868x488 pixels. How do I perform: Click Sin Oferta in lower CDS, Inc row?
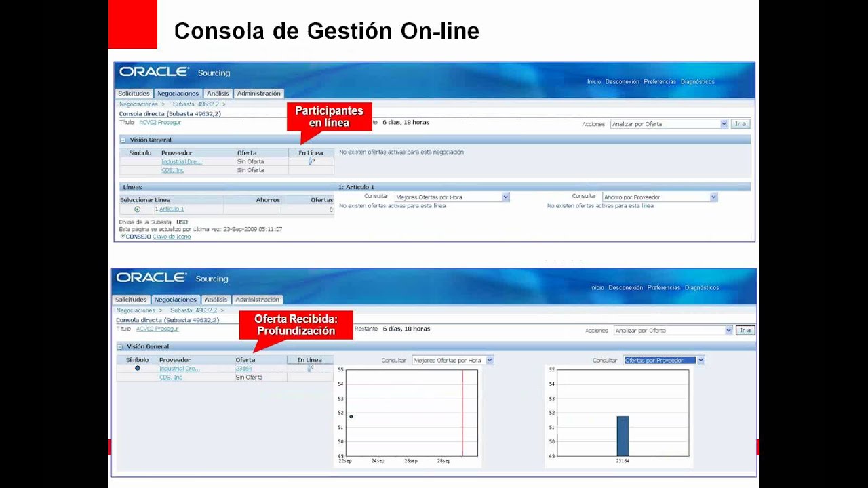pos(249,378)
